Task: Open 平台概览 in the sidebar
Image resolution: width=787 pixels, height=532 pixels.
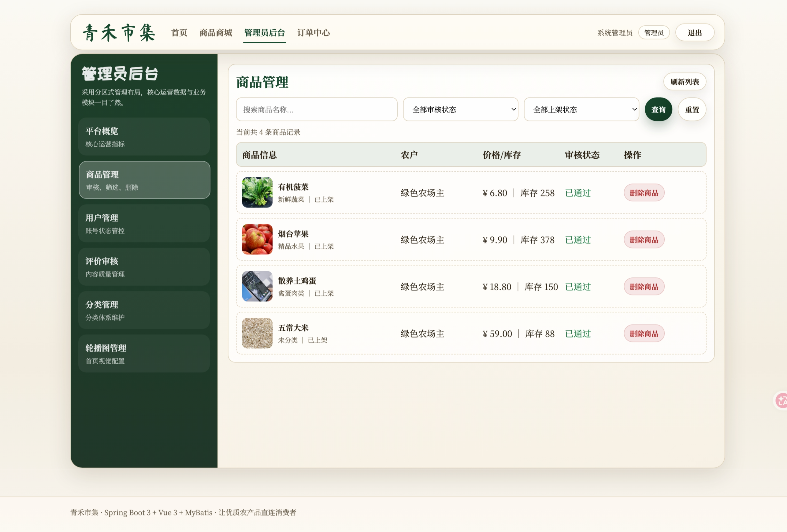Action: pos(144,137)
